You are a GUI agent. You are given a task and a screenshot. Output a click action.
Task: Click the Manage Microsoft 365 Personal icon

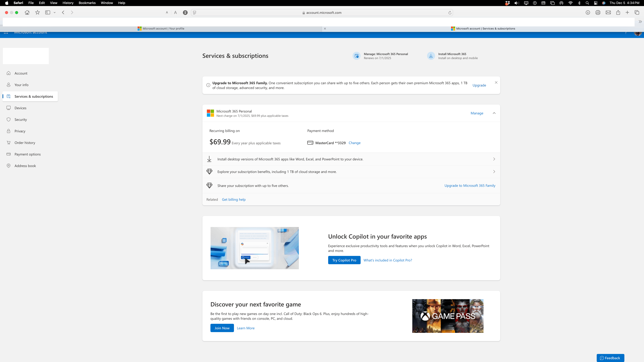click(356, 56)
